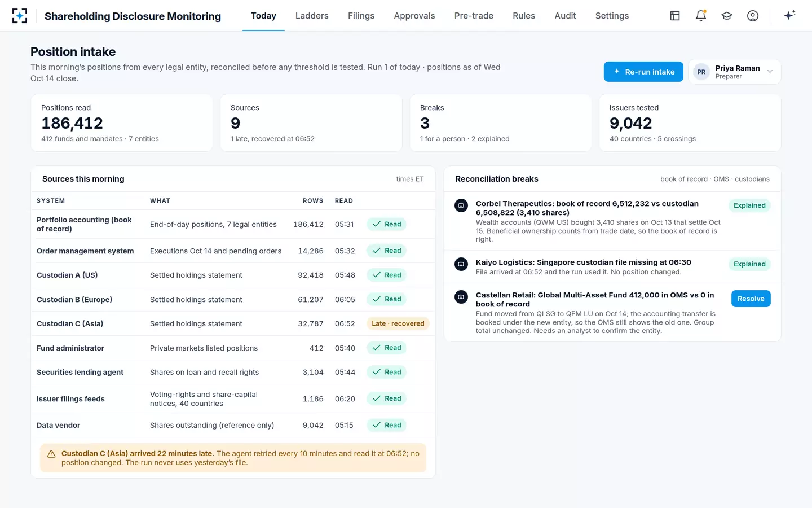Select the Securities lending agent row
The width and height of the screenshot is (812, 508).
click(233, 372)
